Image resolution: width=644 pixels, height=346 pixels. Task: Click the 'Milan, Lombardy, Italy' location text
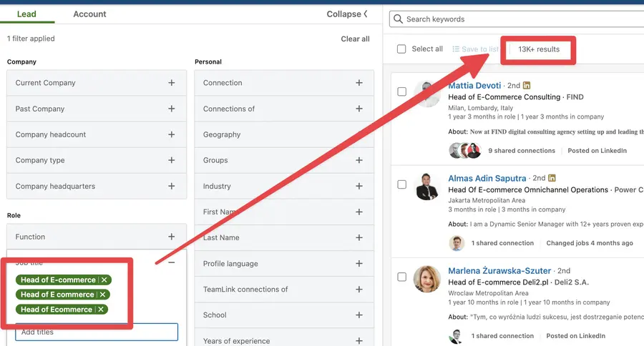(x=481, y=108)
